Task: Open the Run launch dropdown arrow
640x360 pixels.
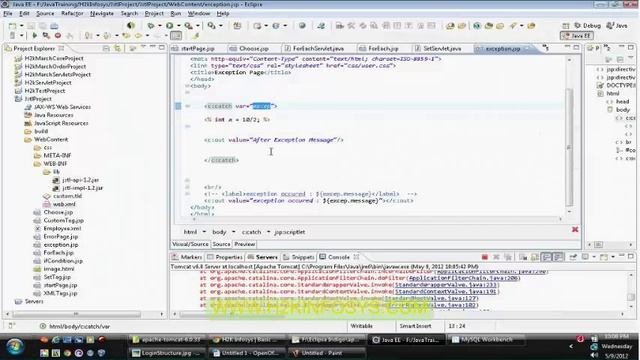Action: (x=178, y=26)
